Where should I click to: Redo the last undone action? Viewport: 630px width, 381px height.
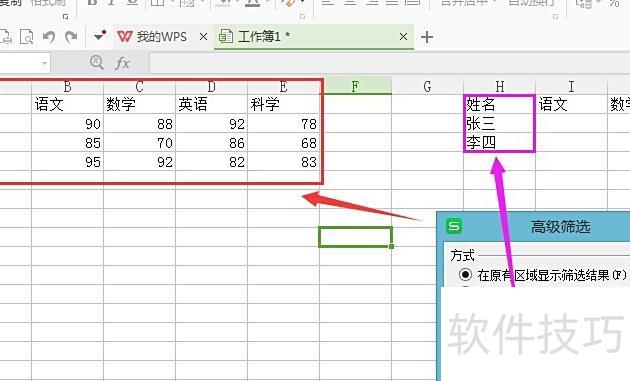pos(71,37)
